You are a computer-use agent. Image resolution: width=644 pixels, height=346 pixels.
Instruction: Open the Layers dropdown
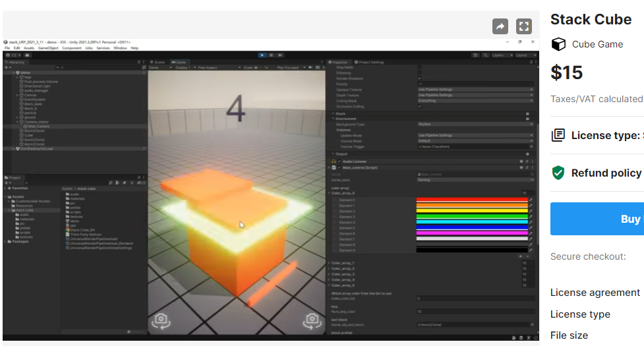coord(501,55)
